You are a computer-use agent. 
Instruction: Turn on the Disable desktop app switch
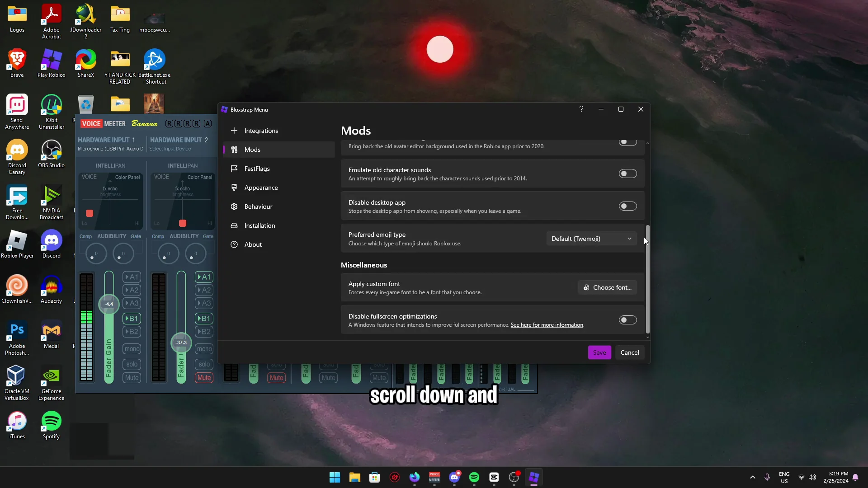coord(627,206)
